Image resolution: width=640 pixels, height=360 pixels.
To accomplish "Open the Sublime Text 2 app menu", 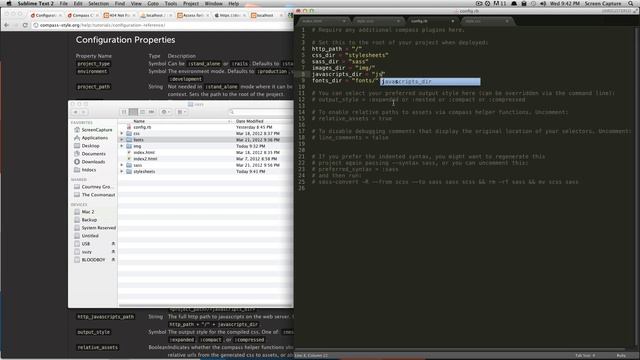I will [x=36, y=3].
